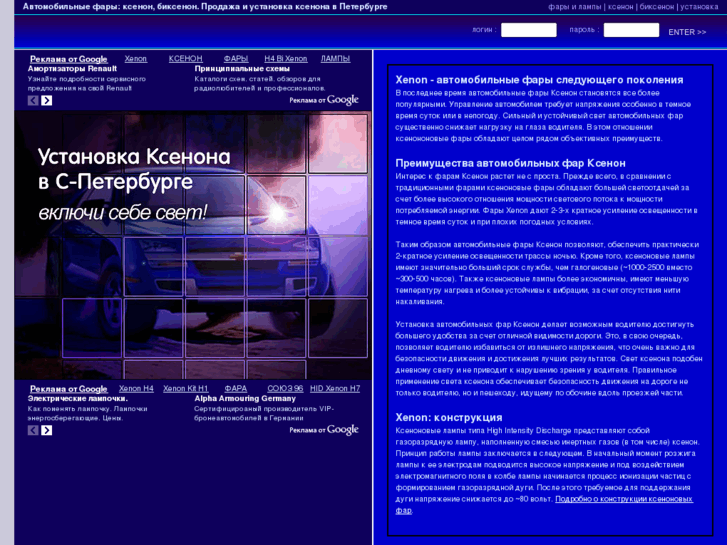Viewport: 727px width, 545px height.
Task: Click the логин input field
Action: (x=529, y=30)
